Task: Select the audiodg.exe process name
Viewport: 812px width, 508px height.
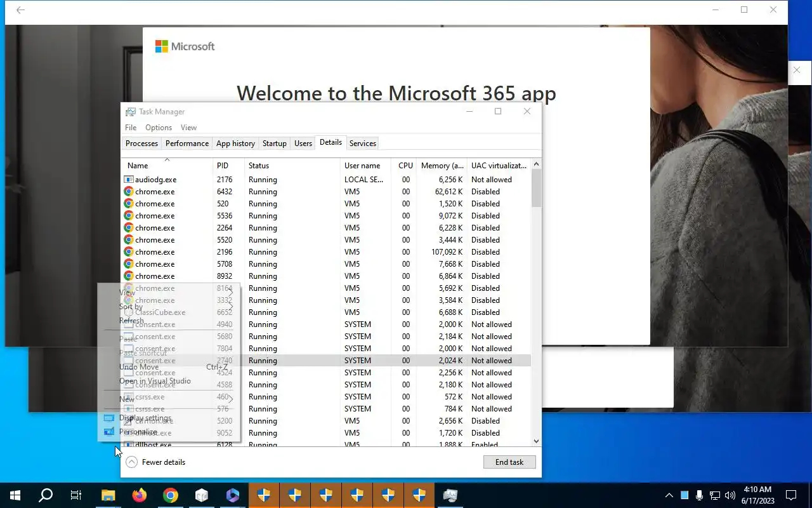Action: [x=155, y=180]
